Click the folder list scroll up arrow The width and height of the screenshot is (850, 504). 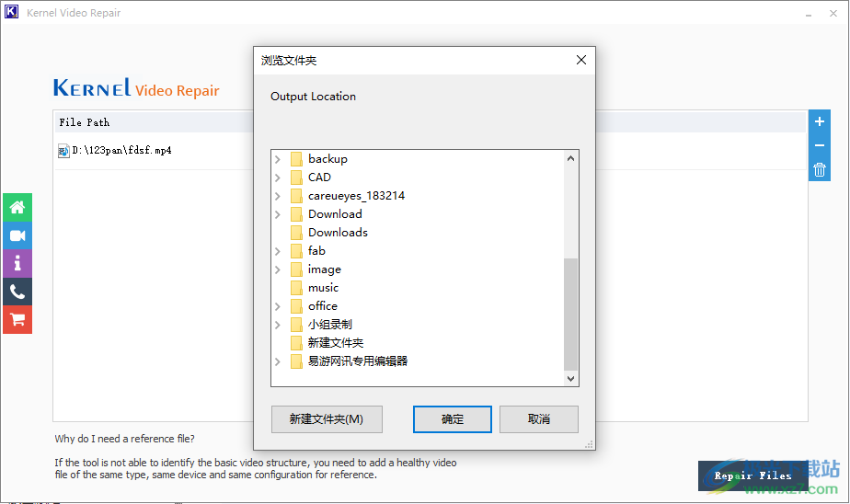570,158
